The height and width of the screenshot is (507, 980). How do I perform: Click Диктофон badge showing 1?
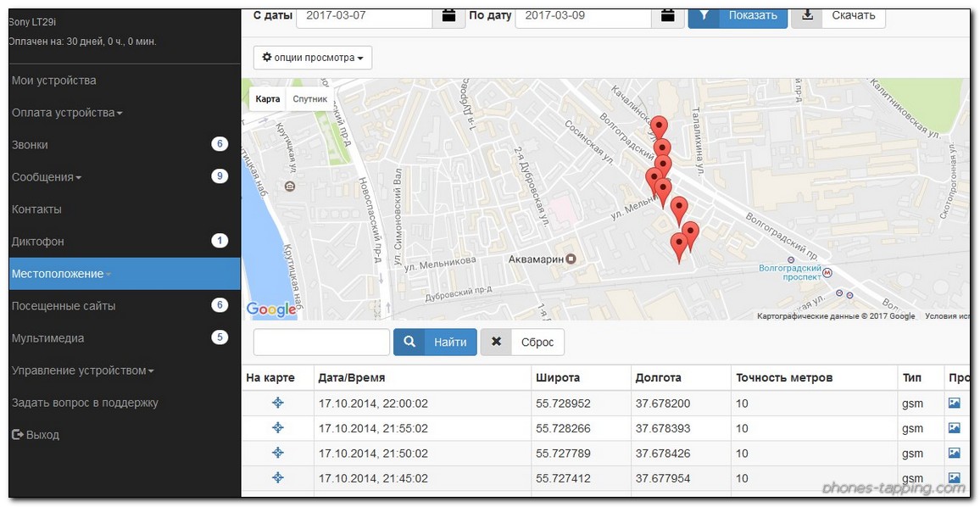click(x=220, y=241)
